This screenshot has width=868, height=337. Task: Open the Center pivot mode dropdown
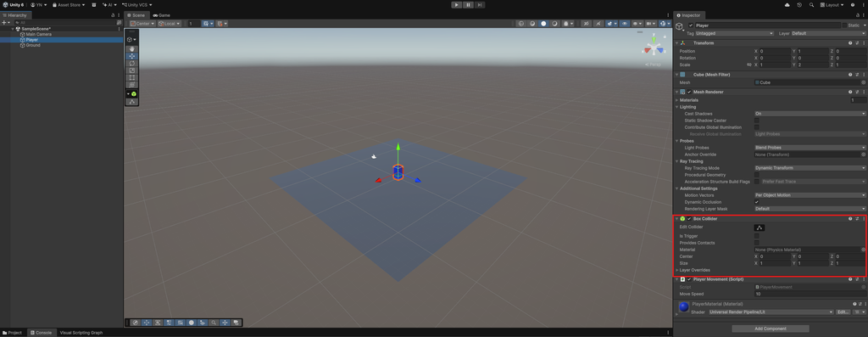142,24
